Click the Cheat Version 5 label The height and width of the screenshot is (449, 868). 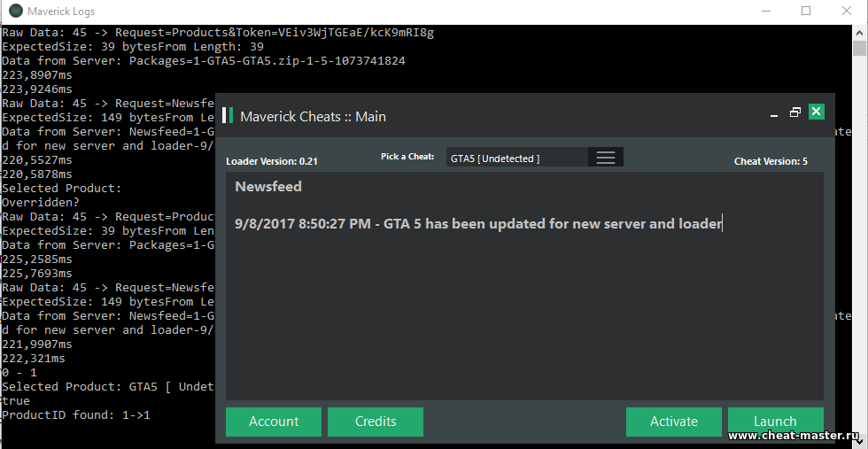pyautogui.click(x=771, y=161)
